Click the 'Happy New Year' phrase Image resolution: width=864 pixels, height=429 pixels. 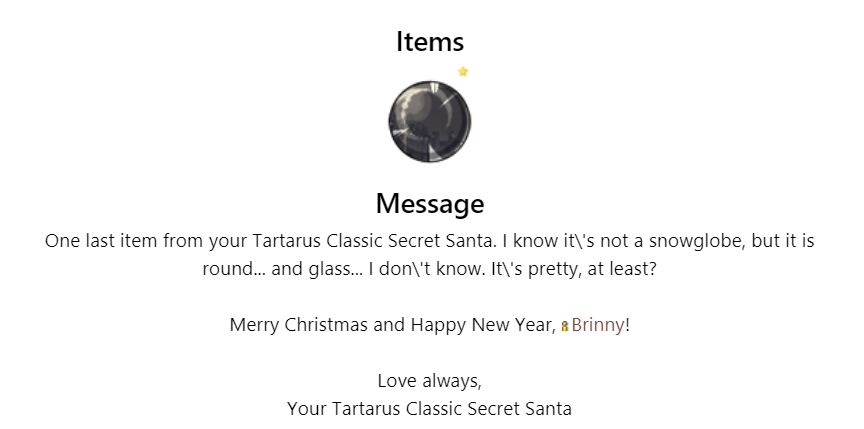tap(482, 325)
